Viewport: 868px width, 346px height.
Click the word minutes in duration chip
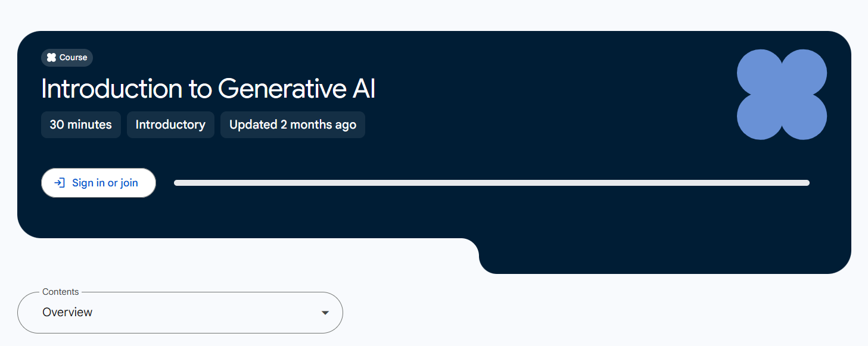click(x=90, y=124)
